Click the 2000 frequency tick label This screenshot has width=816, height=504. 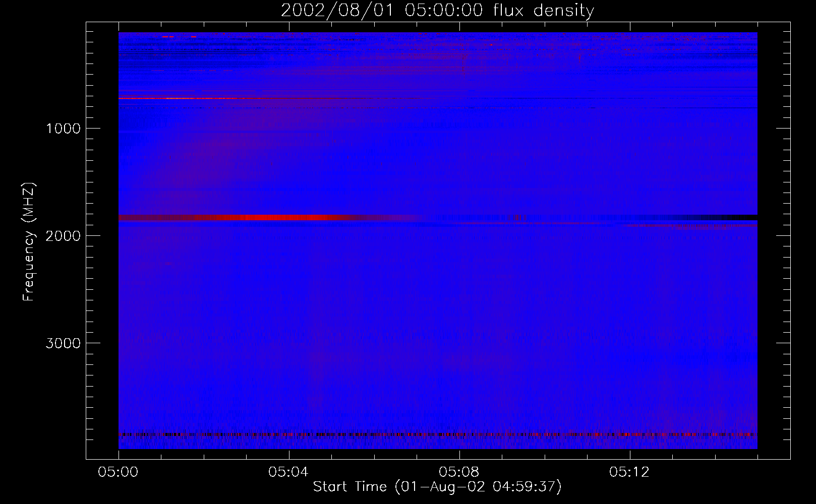coord(63,236)
